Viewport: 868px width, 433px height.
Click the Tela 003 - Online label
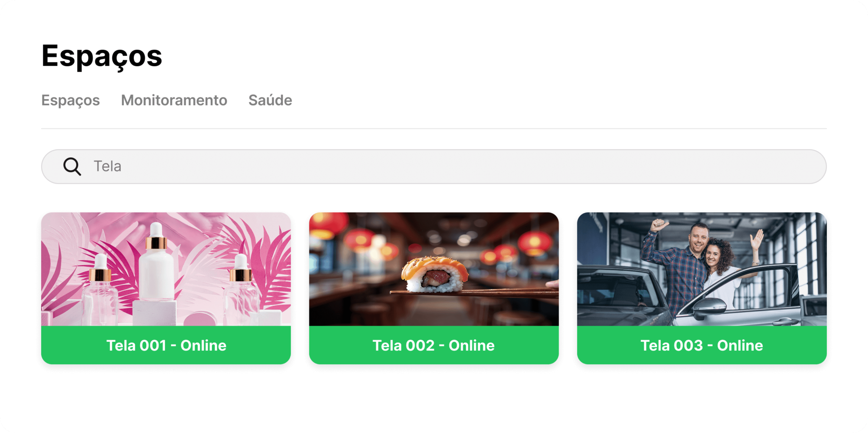pos(701,345)
